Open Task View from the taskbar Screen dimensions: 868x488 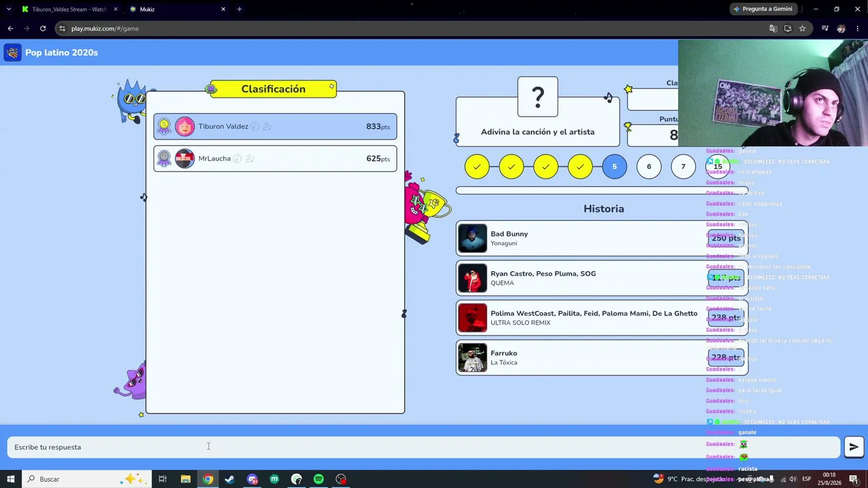point(163,479)
